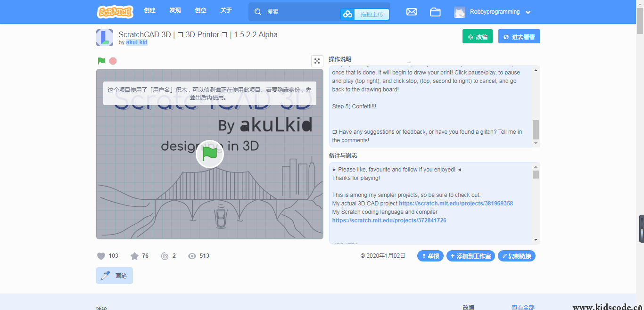This screenshot has height=310, width=644.
Task: Open the 发现 menu item
Action: (175, 10)
